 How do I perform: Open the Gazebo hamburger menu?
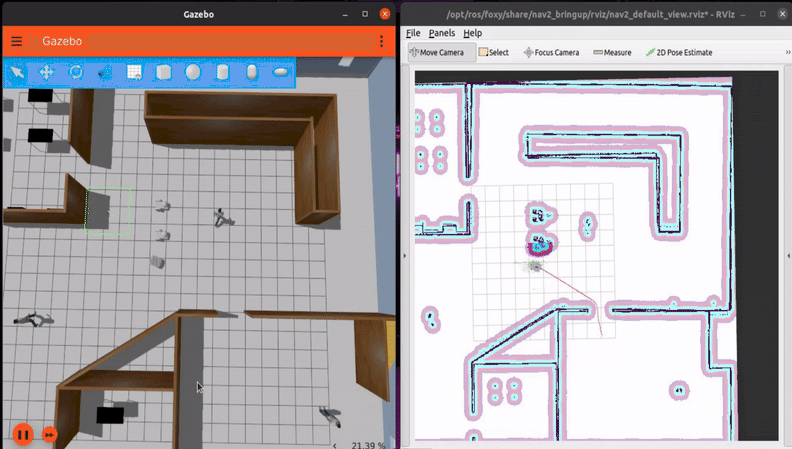coord(16,41)
